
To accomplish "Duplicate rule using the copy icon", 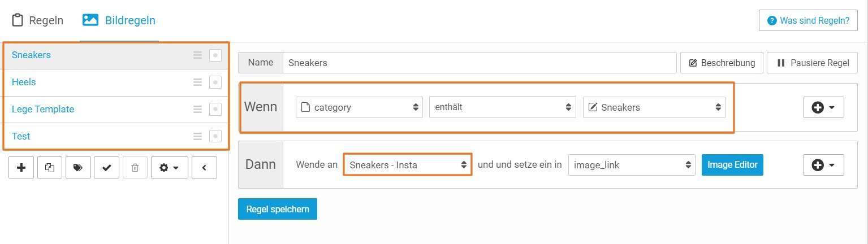I will pyautogui.click(x=50, y=167).
